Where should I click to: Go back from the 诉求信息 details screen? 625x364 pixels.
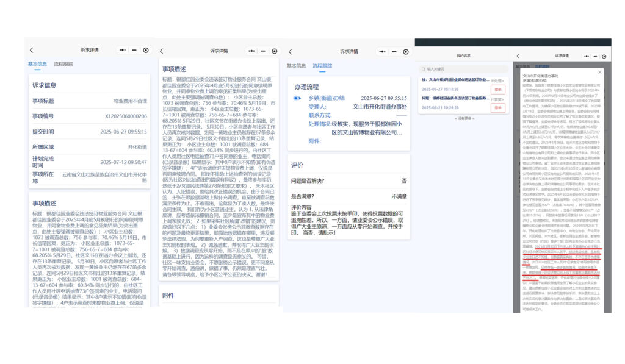32,50
